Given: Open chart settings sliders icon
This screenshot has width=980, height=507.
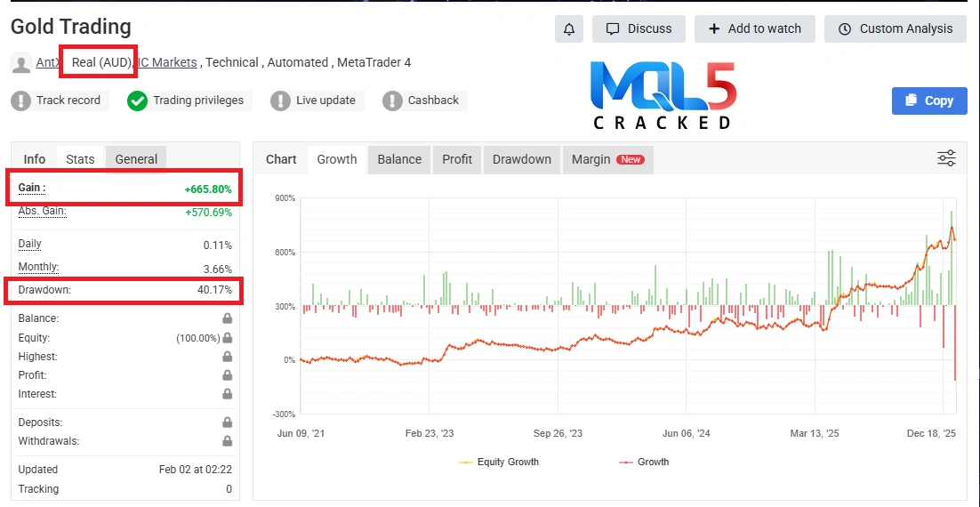Looking at the screenshot, I should [x=946, y=158].
